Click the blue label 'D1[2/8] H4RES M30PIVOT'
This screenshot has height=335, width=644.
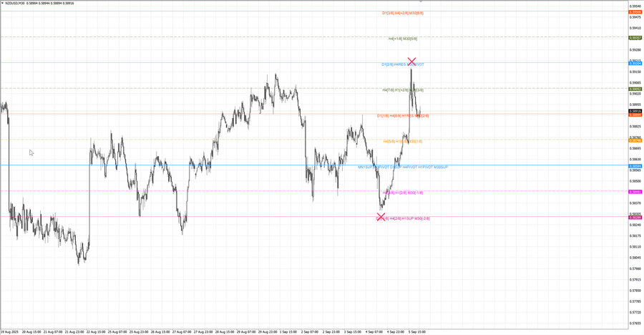click(402, 64)
